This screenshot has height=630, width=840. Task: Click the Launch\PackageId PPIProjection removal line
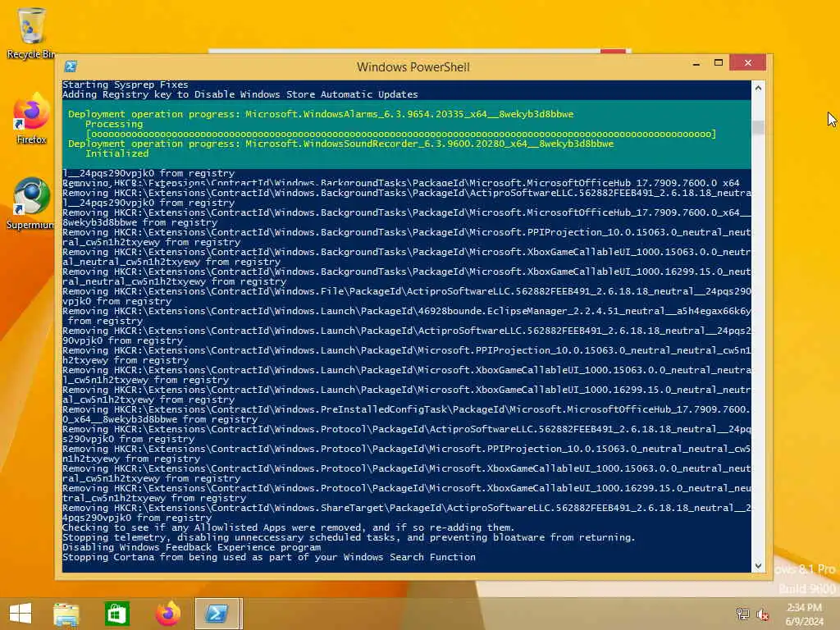[407, 355]
